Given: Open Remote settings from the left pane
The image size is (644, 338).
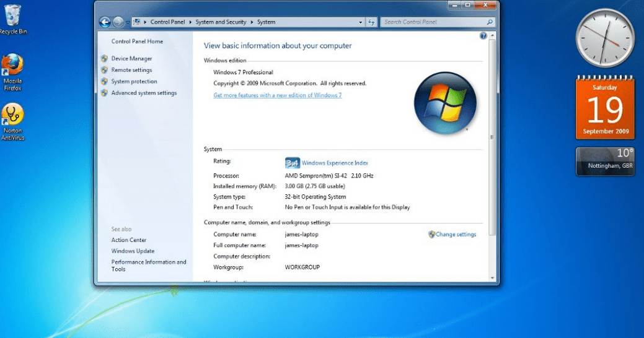Looking at the screenshot, I should [x=131, y=70].
